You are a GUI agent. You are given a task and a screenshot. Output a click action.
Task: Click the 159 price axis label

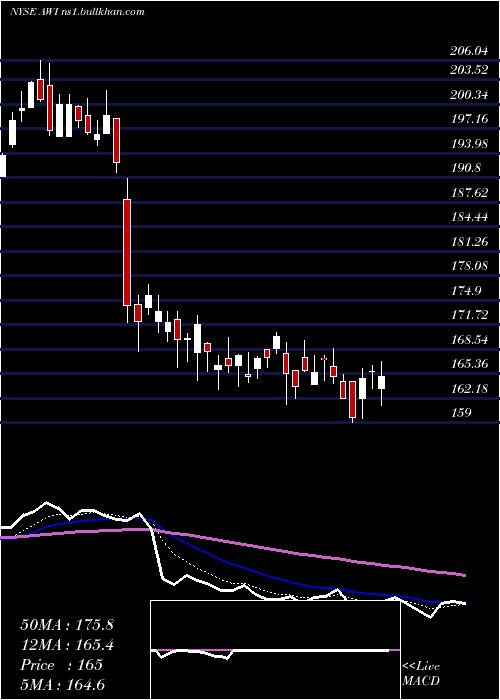tap(461, 412)
